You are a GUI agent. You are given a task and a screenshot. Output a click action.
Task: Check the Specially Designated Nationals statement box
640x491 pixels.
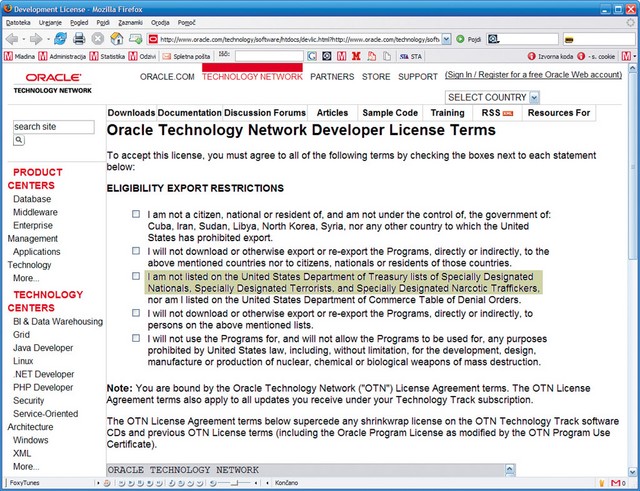(x=136, y=276)
